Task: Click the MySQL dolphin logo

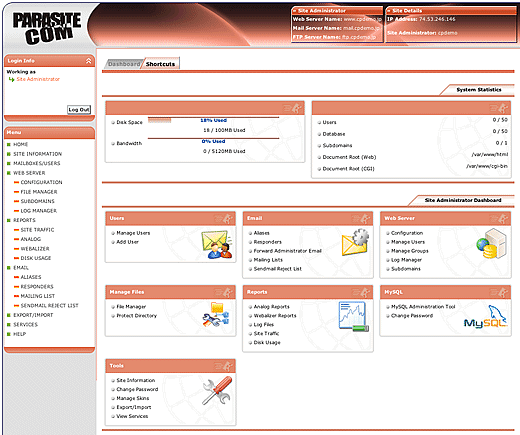Action: 485,317
